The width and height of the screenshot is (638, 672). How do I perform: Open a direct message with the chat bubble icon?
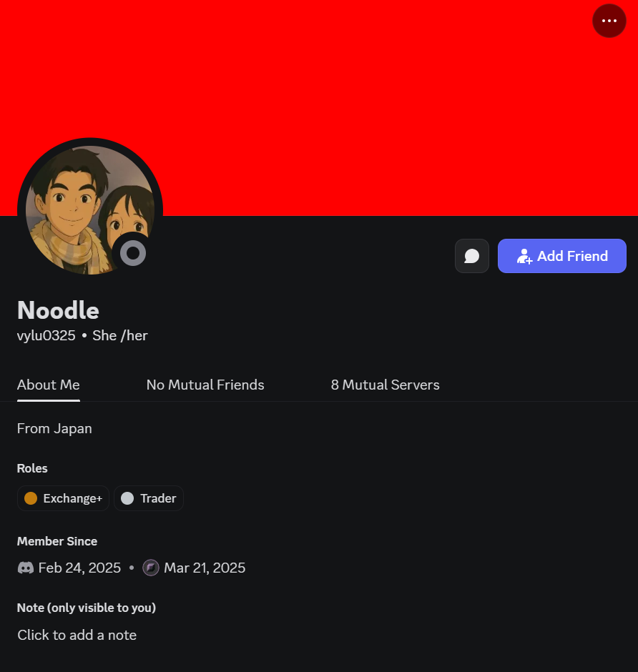point(472,256)
